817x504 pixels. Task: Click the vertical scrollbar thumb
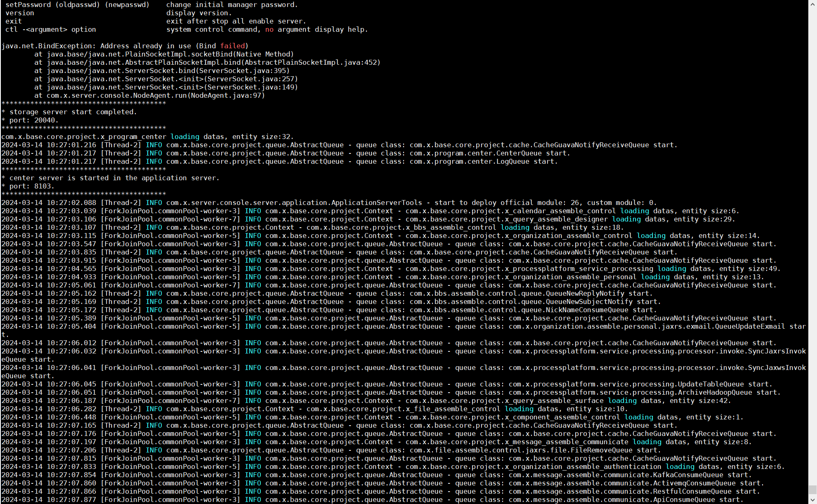(x=812, y=490)
